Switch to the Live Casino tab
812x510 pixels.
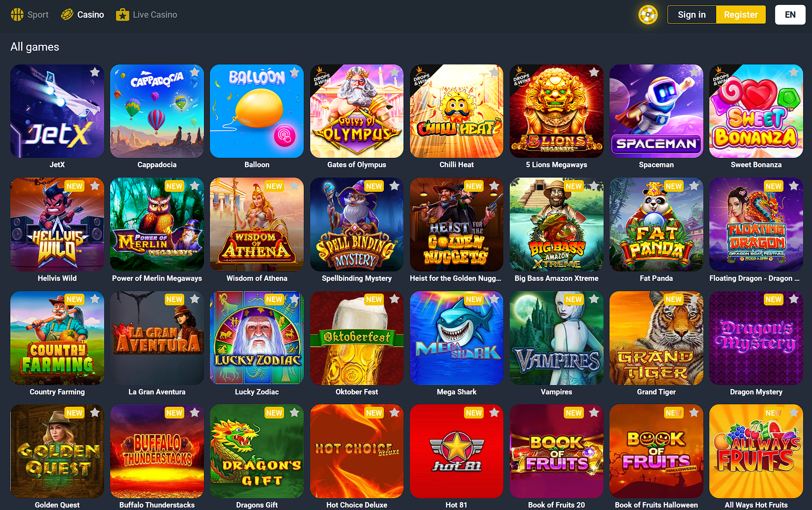pos(146,15)
